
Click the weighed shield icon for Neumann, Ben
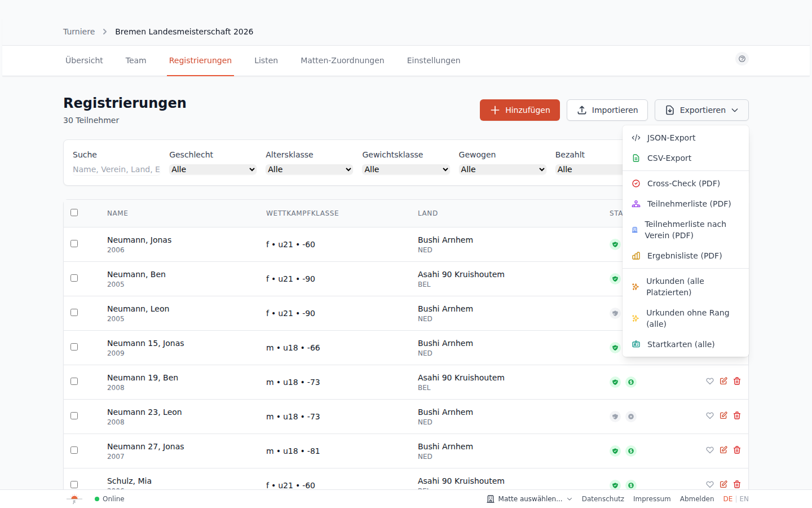(615, 279)
